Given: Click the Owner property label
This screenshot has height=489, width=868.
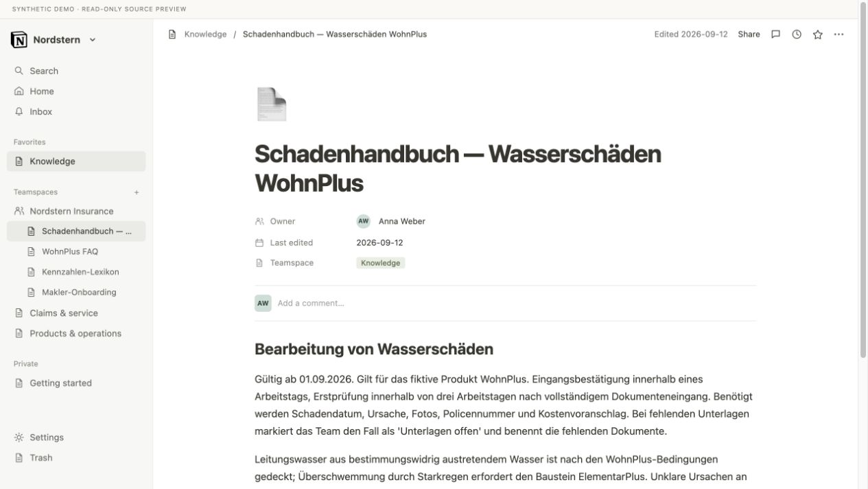Looking at the screenshot, I should (283, 221).
